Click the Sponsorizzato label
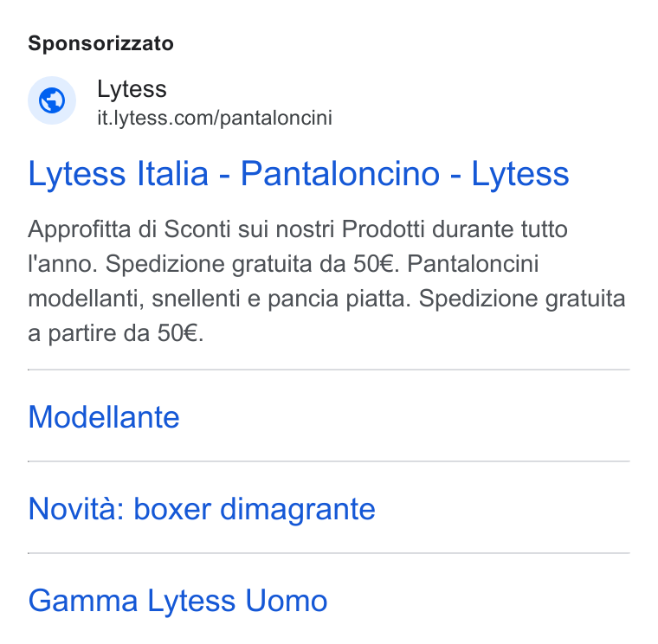The image size is (658, 644). (x=100, y=43)
